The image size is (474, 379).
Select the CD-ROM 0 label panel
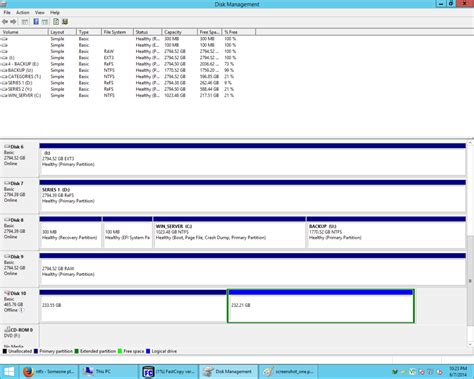click(19, 336)
